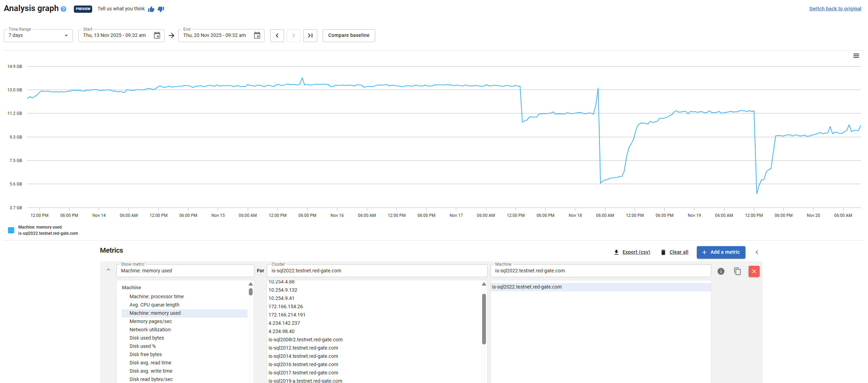Collapse the Metrics panel chevron
The image size is (868, 383).
click(757, 252)
